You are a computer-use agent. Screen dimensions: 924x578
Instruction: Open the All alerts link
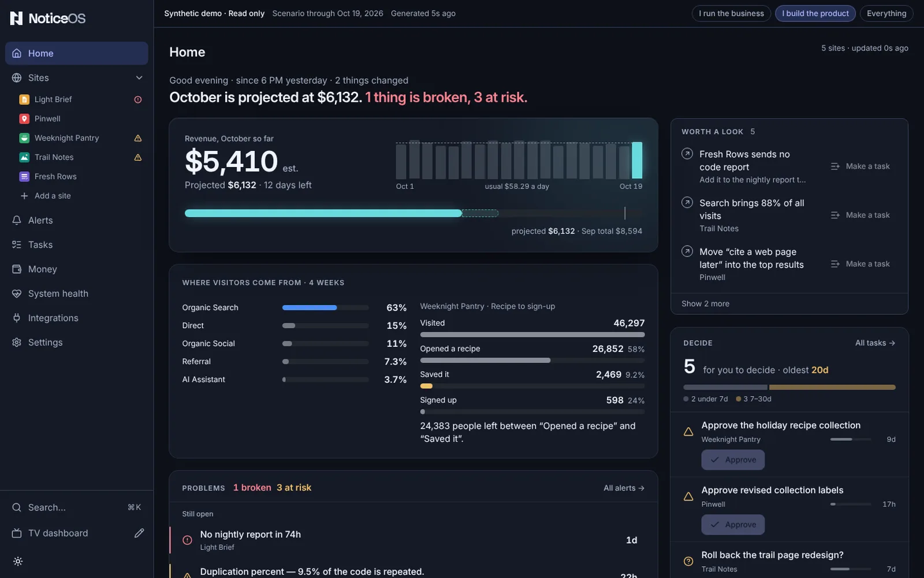tap(624, 488)
